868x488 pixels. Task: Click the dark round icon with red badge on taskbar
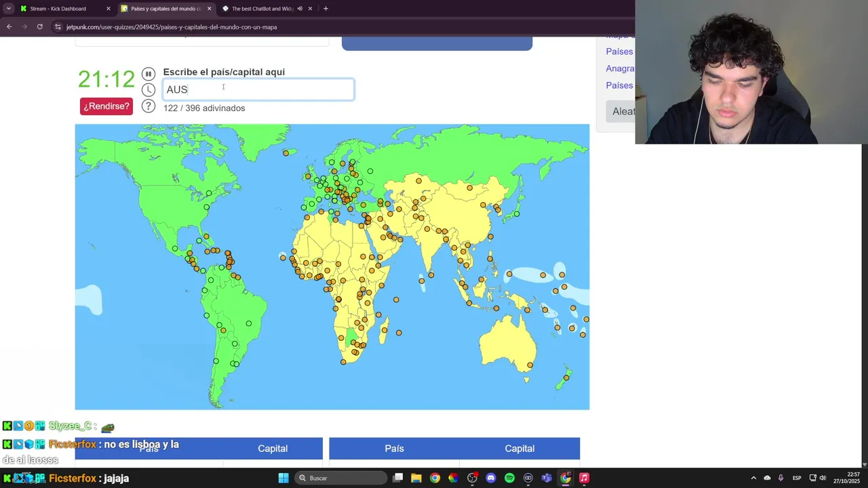[473, 478]
